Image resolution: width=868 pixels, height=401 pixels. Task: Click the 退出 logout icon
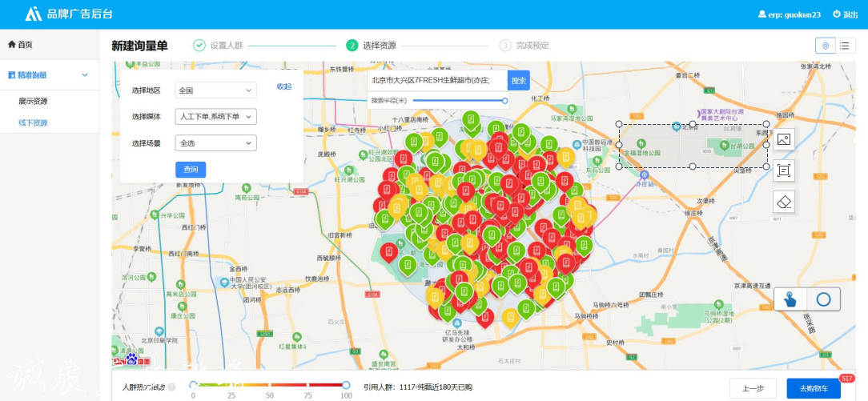pos(837,14)
